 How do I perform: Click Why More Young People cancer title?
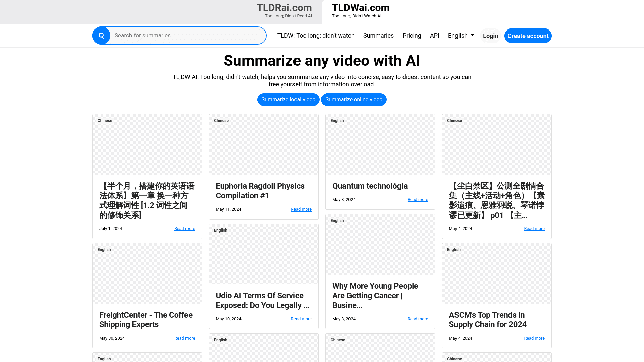pos(375,295)
